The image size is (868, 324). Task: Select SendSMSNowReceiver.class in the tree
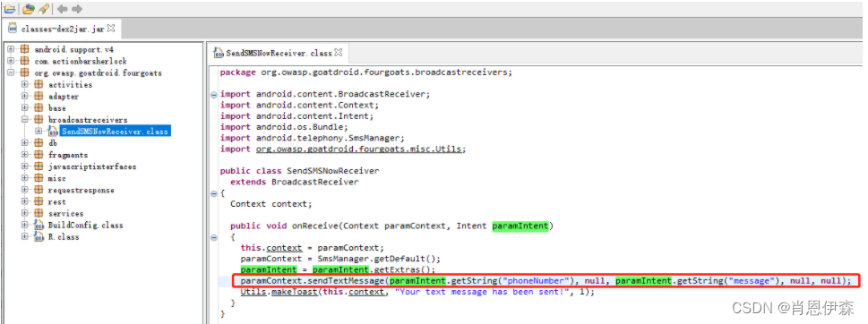pyautogui.click(x=116, y=132)
